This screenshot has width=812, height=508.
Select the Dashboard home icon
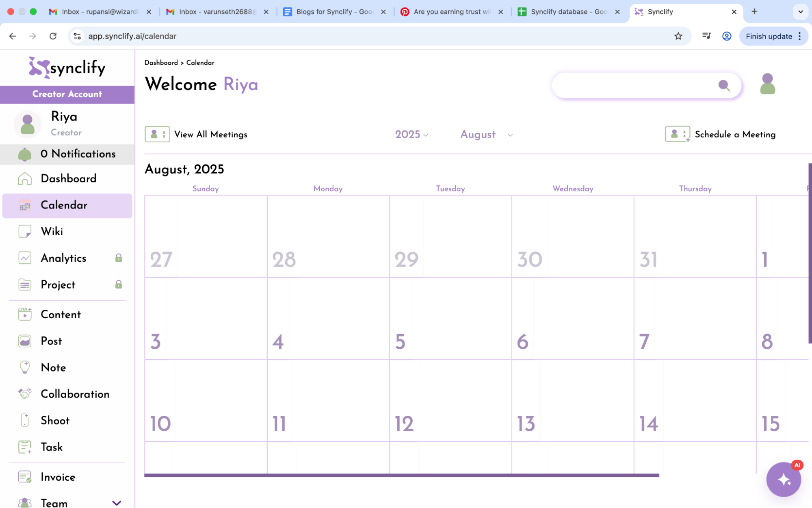click(25, 178)
